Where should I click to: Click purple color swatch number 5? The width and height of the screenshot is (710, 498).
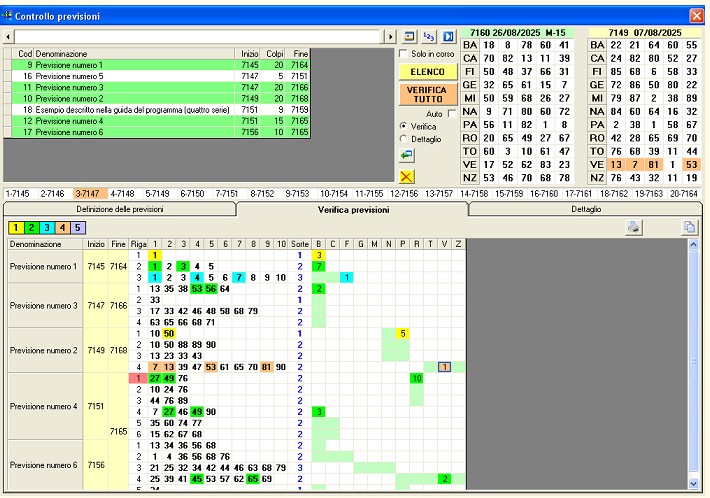coord(79,228)
